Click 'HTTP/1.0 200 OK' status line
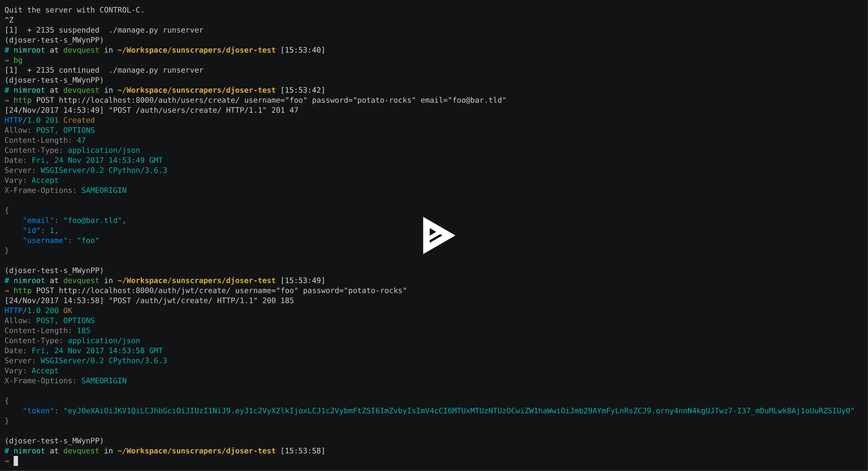This screenshot has height=471, width=868. [x=38, y=311]
